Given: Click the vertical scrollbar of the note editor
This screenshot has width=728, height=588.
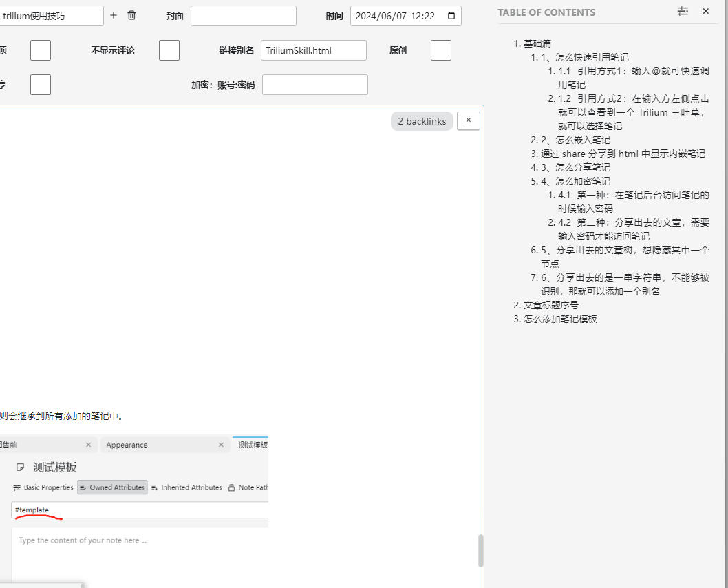Looking at the screenshot, I should 481,551.
